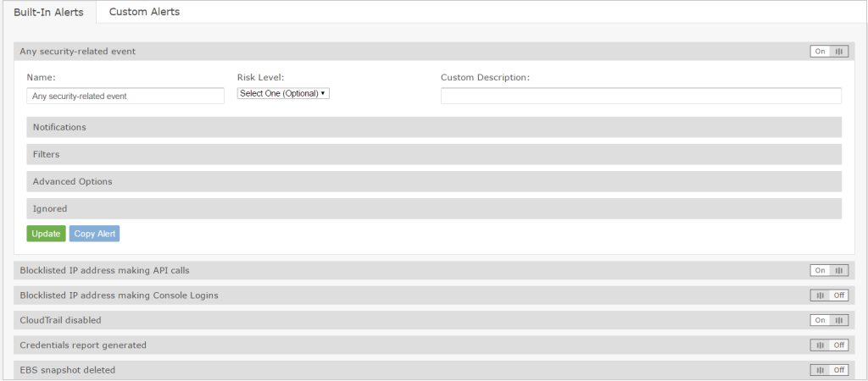
Task: Switch to the Custom Alerts tab
Action: (x=144, y=12)
